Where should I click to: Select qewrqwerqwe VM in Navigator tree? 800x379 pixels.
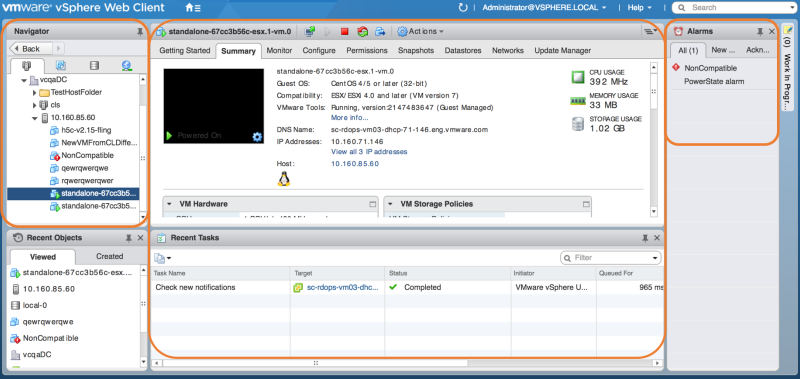coord(85,168)
